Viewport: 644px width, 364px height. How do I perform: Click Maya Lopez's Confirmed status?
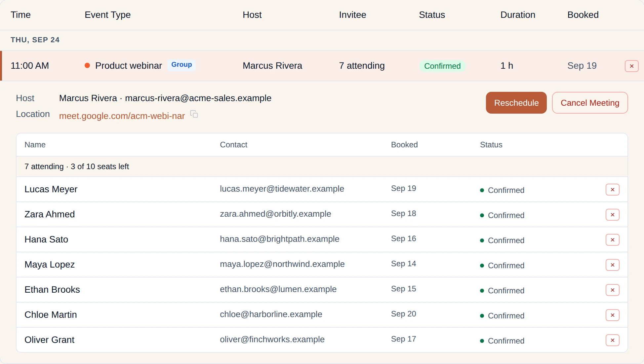(502, 266)
